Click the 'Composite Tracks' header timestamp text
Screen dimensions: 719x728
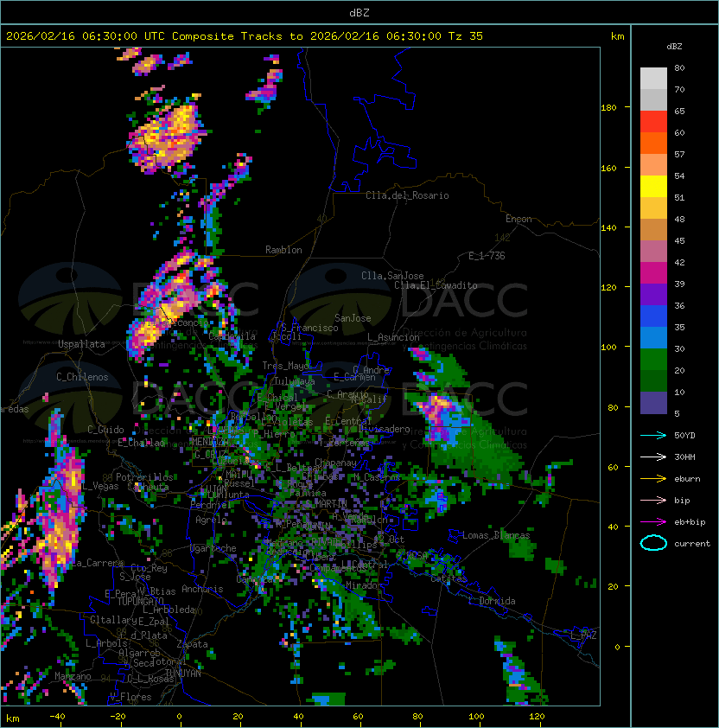[245, 36]
